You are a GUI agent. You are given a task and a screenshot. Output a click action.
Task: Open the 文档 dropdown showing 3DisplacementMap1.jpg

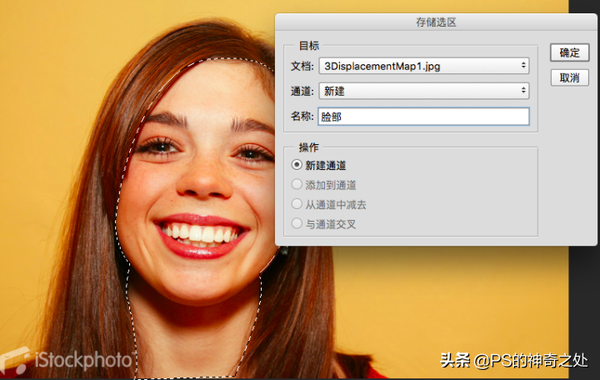(424, 66)
